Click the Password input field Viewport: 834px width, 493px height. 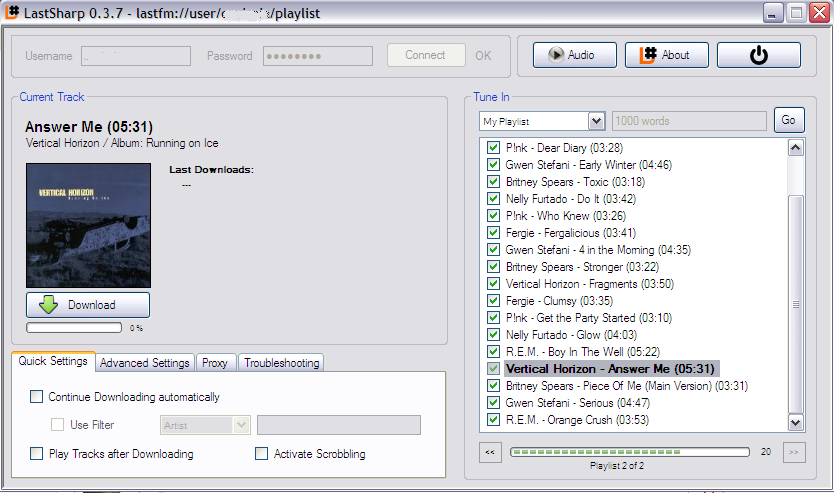318,56
